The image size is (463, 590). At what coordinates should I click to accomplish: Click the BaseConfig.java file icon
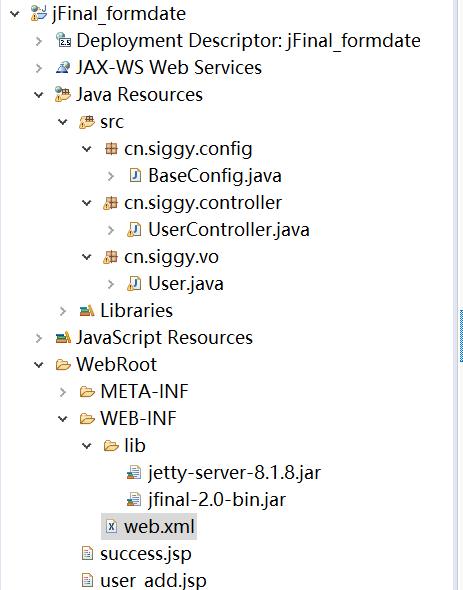pos(135,176)
